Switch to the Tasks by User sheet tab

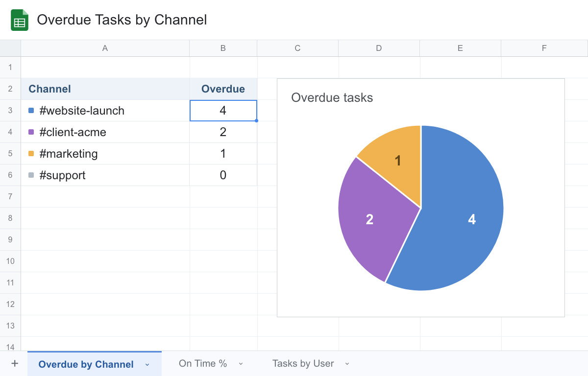(303, 363)
